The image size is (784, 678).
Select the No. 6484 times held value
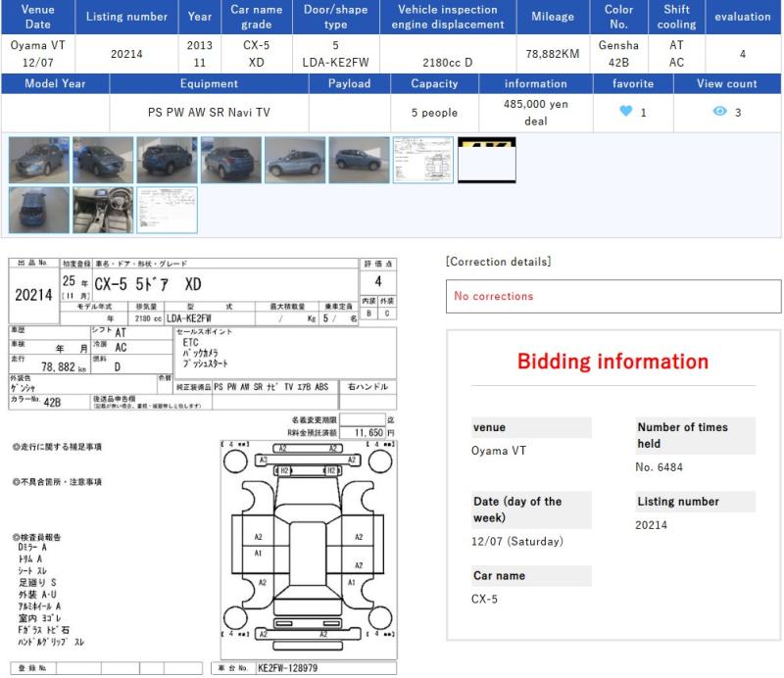(x=659, y=467)
